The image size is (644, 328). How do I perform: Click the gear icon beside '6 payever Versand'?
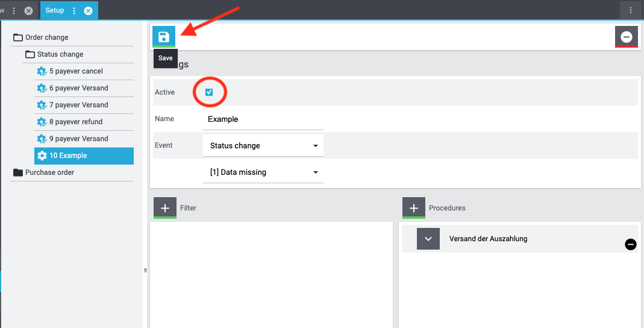tap(42, 88)
